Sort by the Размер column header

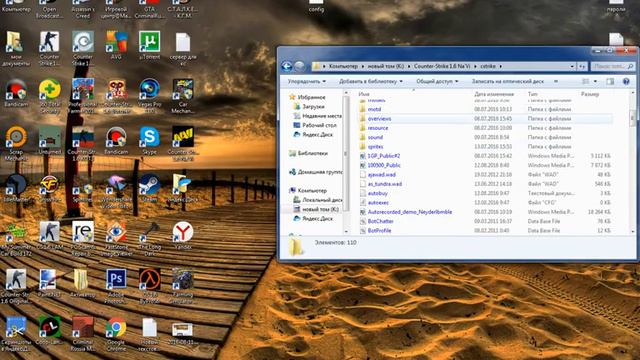click(590, 94)
